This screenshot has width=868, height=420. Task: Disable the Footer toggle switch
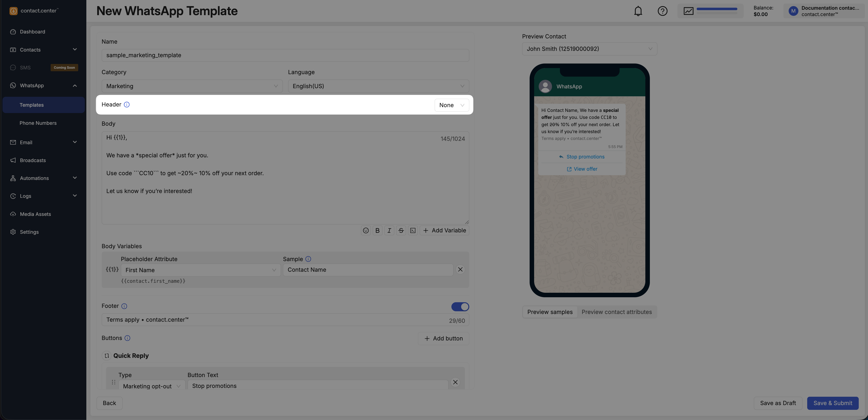pyautogui.click(x=460, y=307)
